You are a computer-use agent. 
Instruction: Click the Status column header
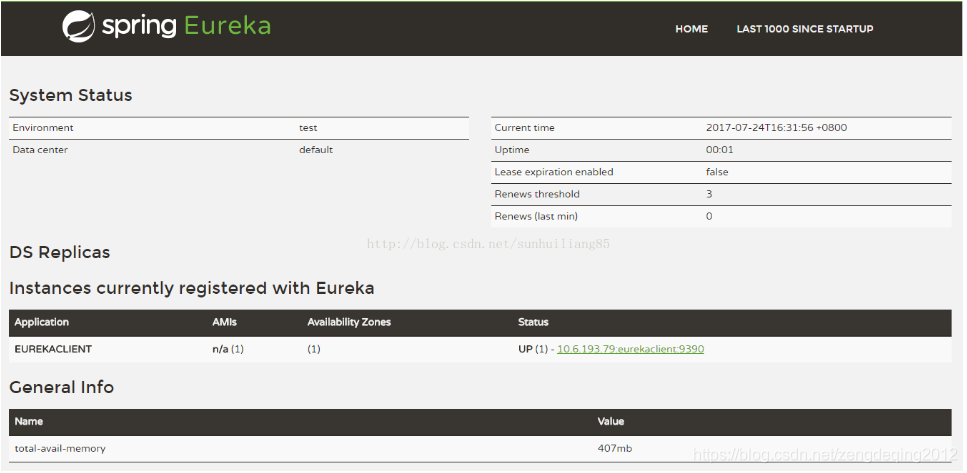tap(533, 322)
